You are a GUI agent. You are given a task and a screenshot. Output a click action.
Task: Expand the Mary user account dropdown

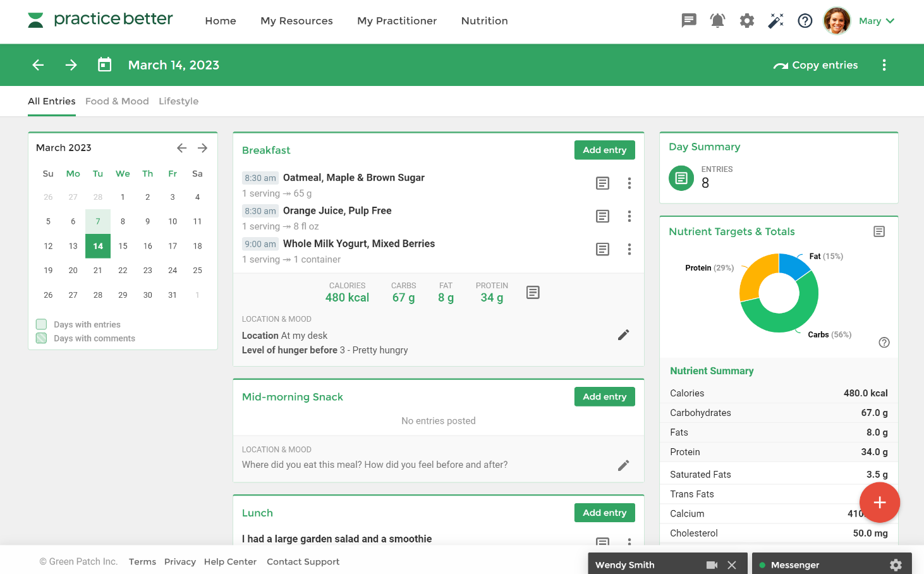tap(877, 21)
